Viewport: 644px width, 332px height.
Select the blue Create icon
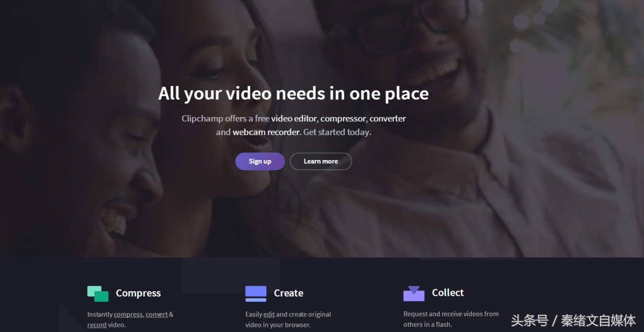click(256, 294)
